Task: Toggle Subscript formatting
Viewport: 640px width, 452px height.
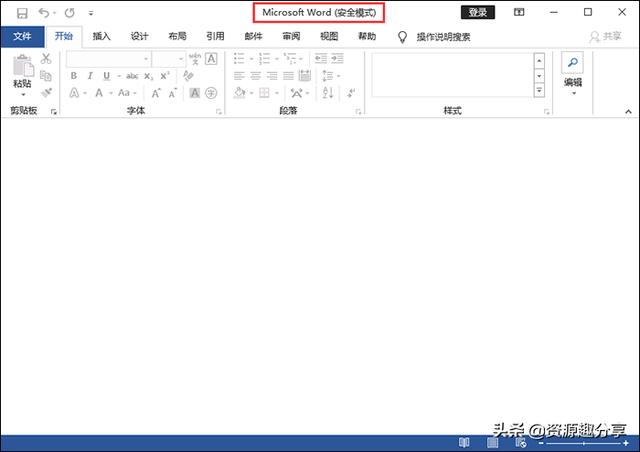Action: 149,76
